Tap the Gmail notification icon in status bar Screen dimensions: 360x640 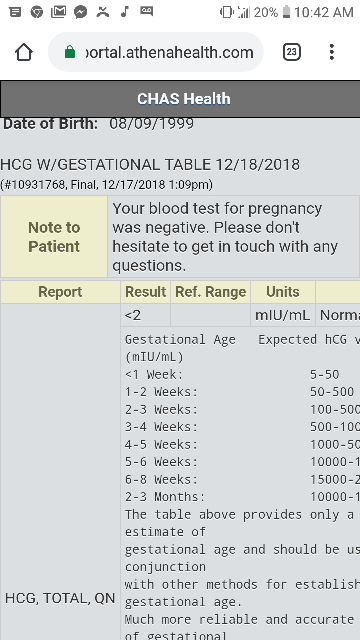click(58, 12)
